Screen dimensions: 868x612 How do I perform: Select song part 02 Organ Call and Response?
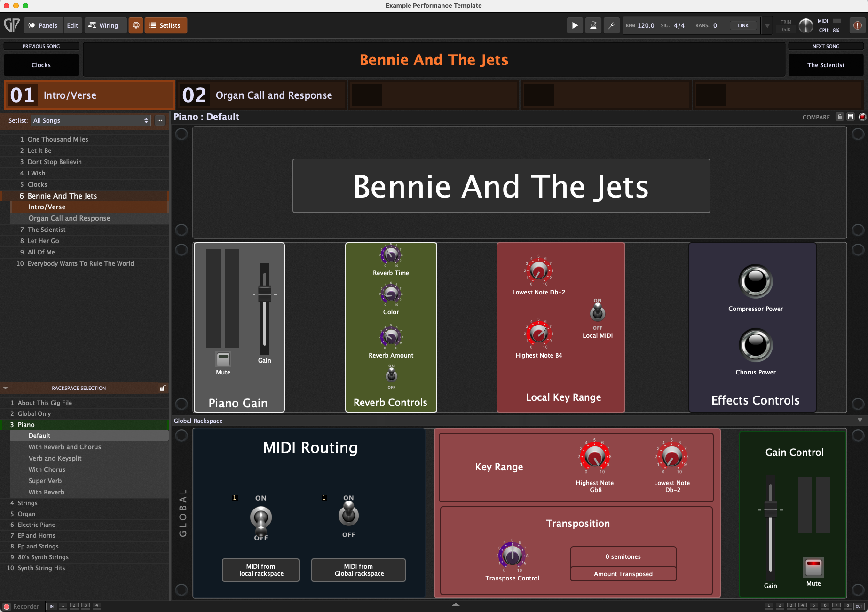pos(261,95)
